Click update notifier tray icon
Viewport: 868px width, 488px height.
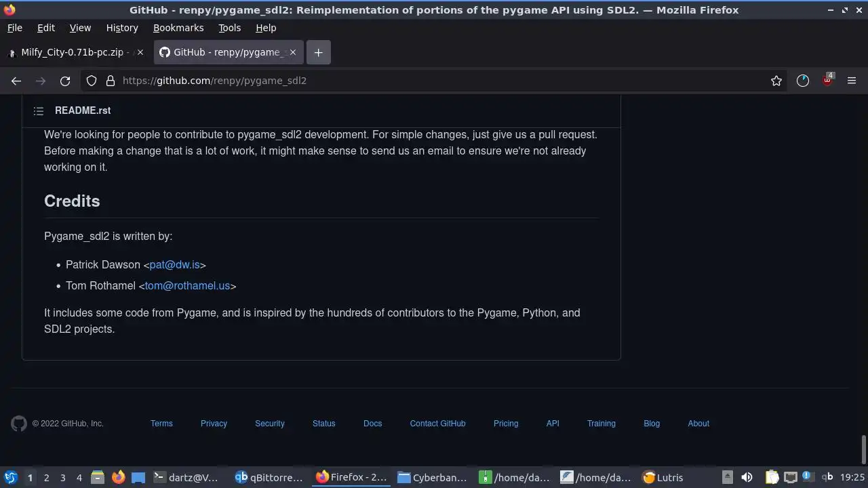click(808, 476)
